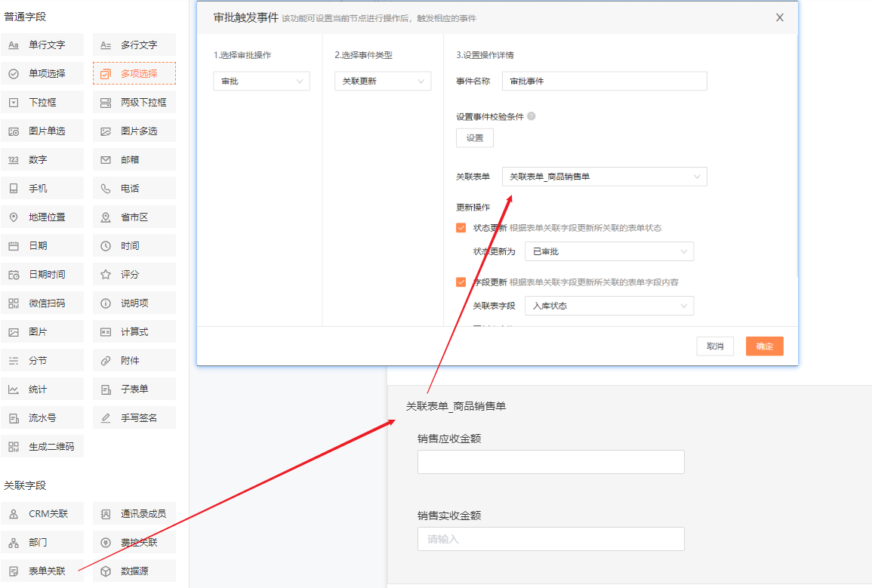This screenshot has width=872, height=588.
Task: Add the 两级下拉框 field icon
Action: click(106, 103)
